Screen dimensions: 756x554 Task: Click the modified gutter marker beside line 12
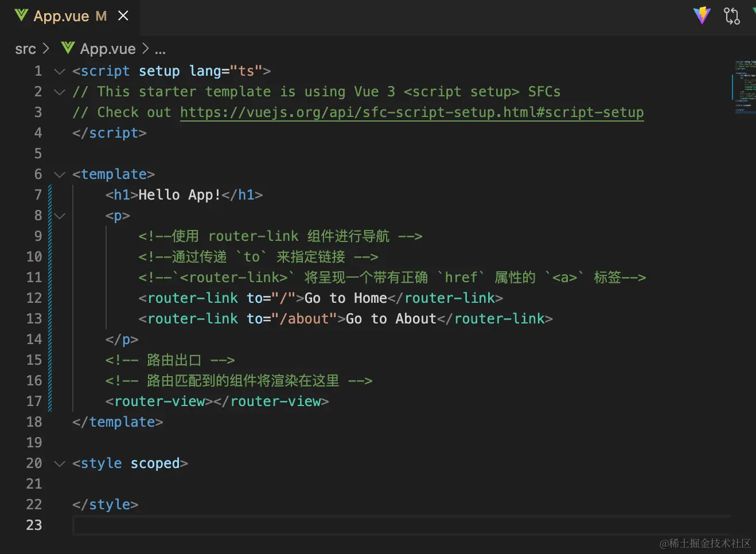50,298
